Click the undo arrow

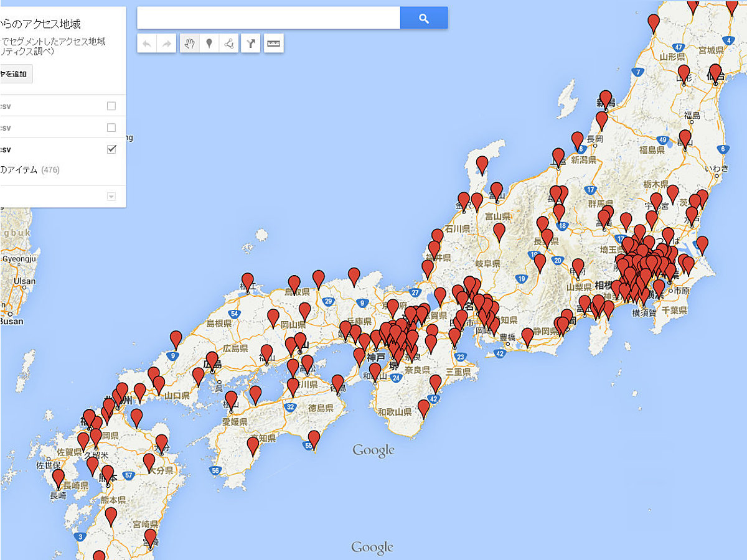(x=147, y=44)
